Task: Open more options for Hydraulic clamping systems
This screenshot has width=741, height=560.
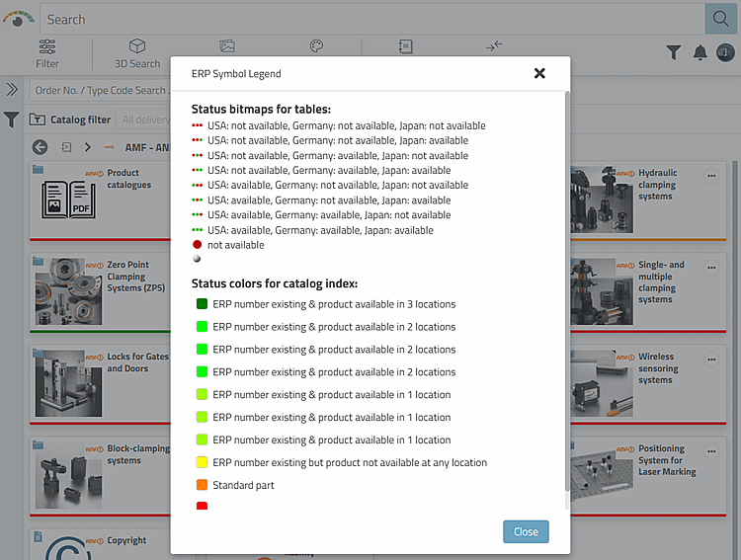Action: [x=711, y=176]
